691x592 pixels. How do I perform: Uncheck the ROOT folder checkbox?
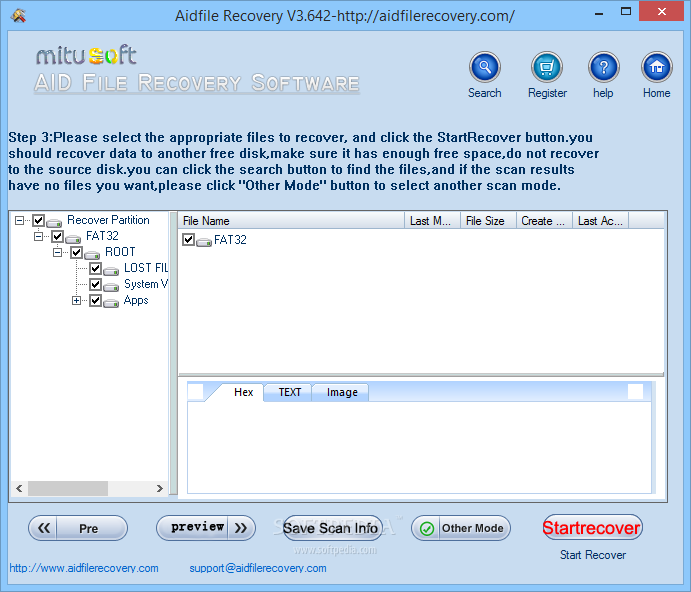[x=76, y=252]
